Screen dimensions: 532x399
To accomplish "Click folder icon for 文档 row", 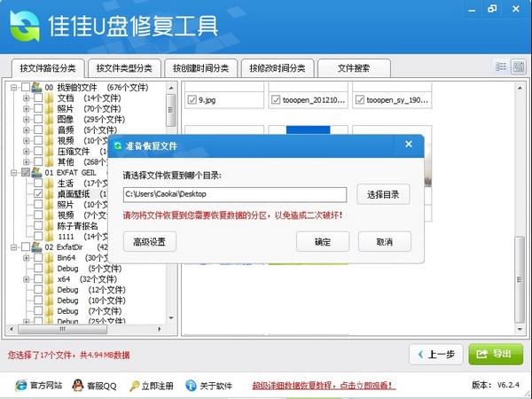I will [50, 98].
